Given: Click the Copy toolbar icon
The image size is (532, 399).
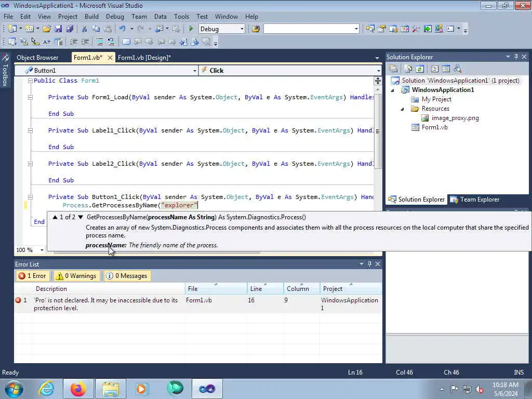Looking at the screenshot, I should (x=96, y=29).
